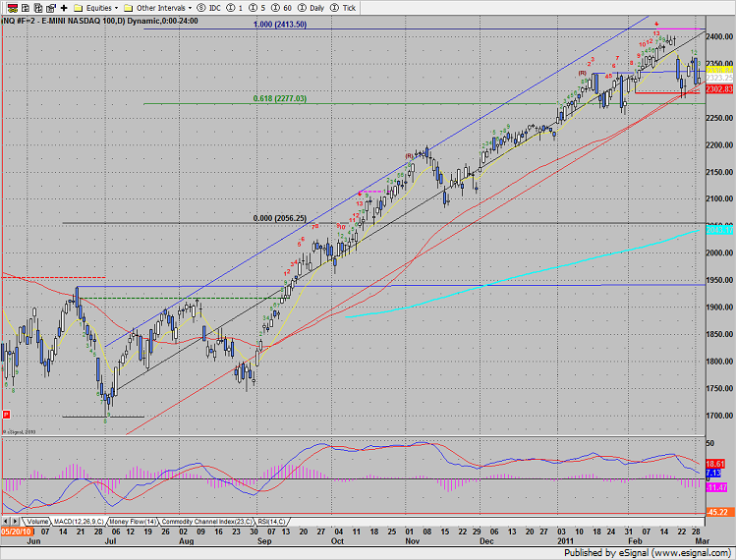The height and width of the screenshot is (560, 736).
Task: Click the 0.000 (2056.25) Fibonacci label
Action: click(x=280, y=218)
